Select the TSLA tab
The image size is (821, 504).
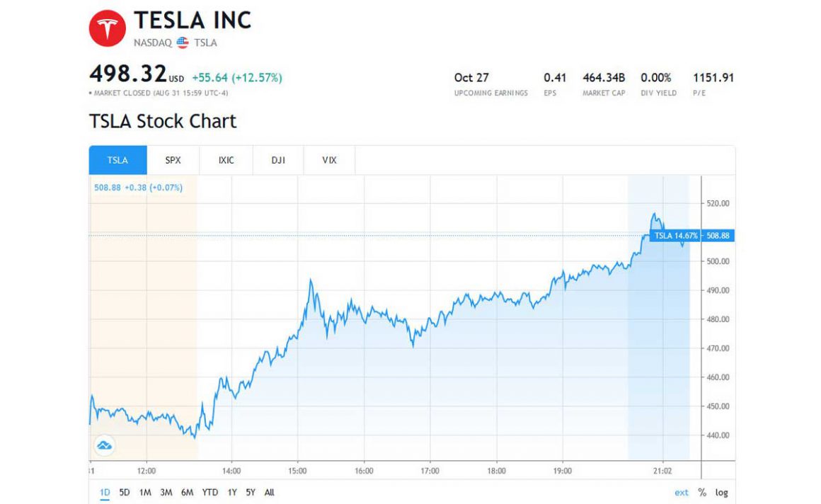pos(117,160)
